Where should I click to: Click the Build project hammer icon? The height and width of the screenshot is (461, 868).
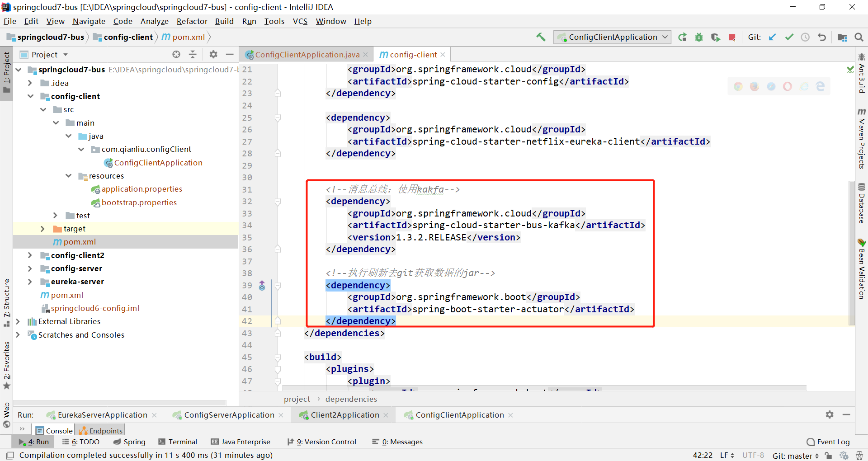(x=541, y=37)
